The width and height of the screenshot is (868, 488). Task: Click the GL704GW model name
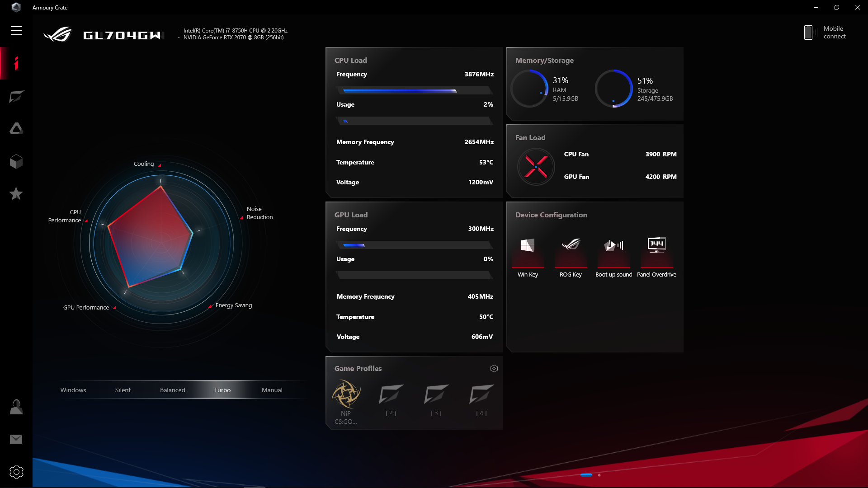click(x=122, y=35)
